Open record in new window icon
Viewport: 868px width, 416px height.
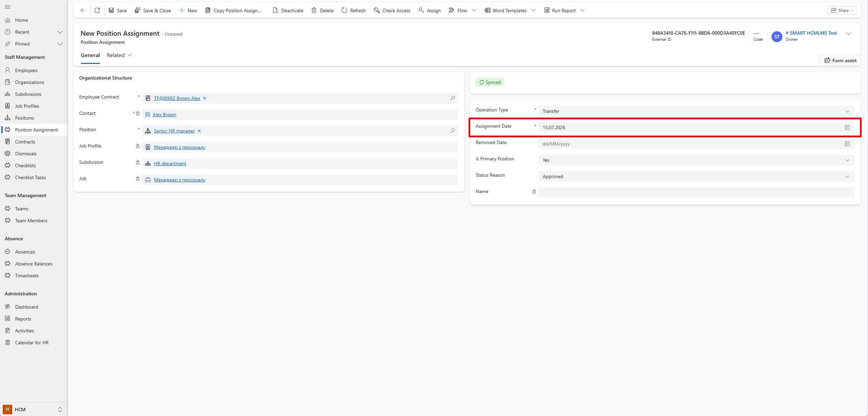[x=97, y=10]
